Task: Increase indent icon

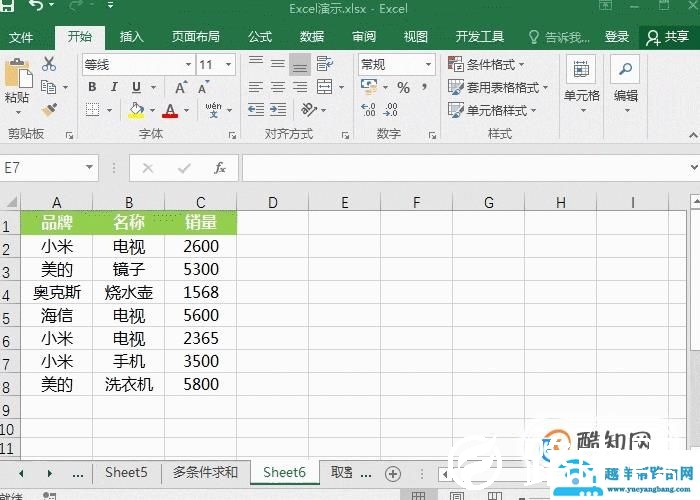Action: coord(278,109)
